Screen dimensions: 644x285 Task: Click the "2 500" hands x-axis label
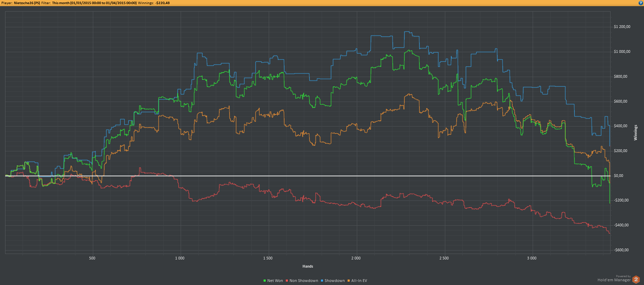click(444, 258)
